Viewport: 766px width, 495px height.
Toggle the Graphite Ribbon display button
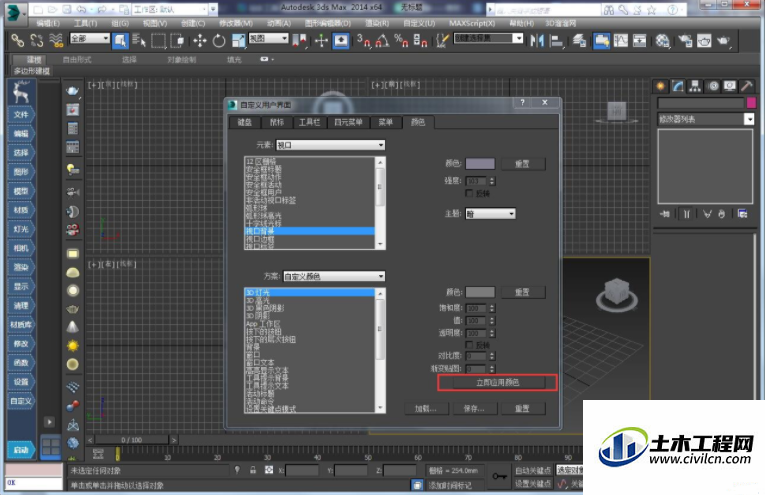tap(602, 41)
